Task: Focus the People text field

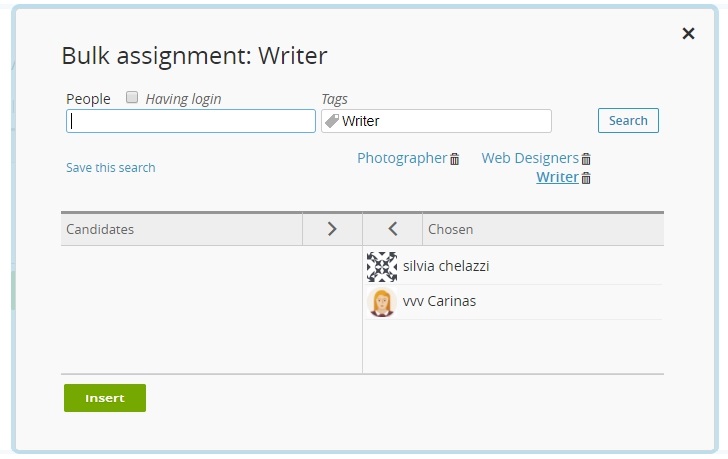Action: (x=190, y=121)
